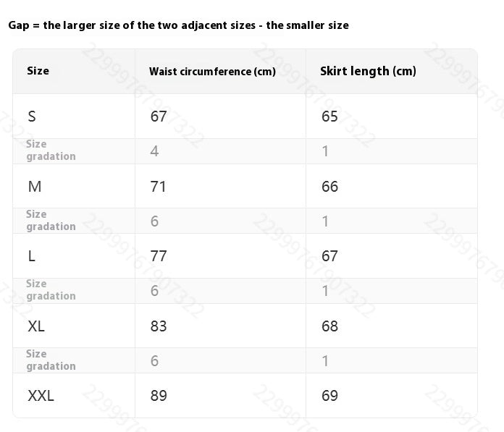Click waist value 89 for size XXL
This screenshot has height=432, width=504.
[159, 396]
